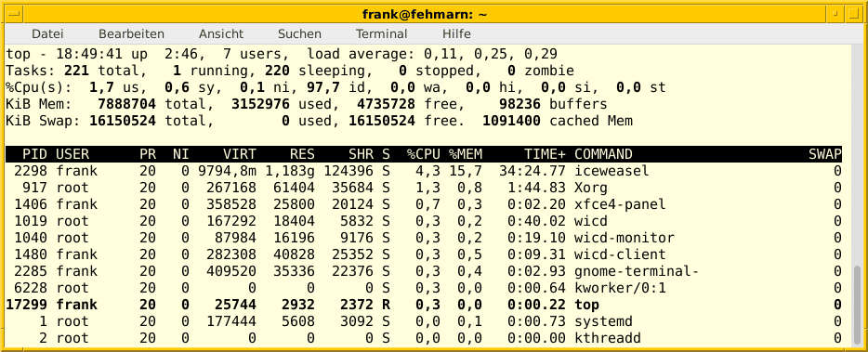
Task: Click wicd's VIRT value 167292
Action: pos(231,221)
